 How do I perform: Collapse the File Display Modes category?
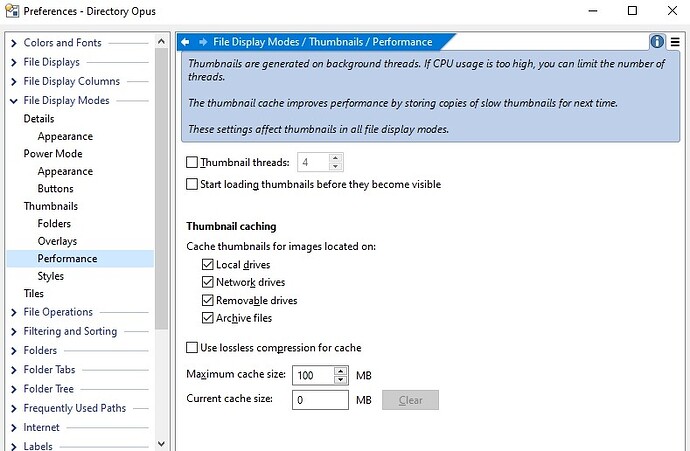coord(14,101)
